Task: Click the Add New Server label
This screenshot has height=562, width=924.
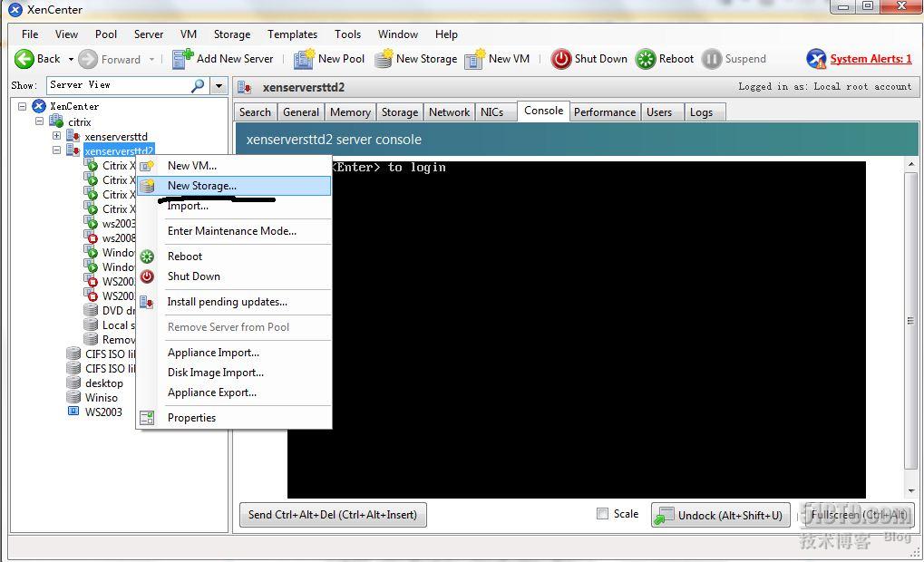Action: click(235, 58)
